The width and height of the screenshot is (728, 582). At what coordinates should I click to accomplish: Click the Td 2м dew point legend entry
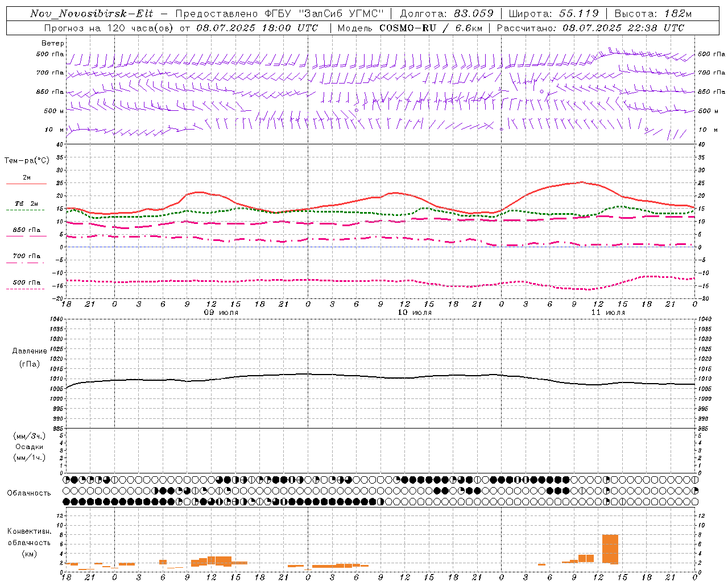[x=27, y=203]
